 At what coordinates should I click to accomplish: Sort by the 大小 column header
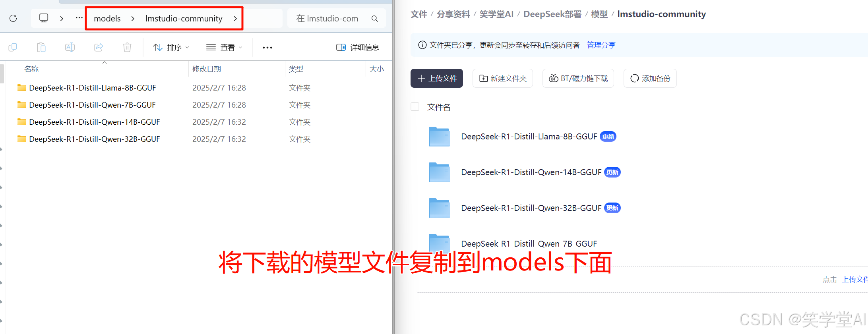pyautogui.click(x=376, y=69)
